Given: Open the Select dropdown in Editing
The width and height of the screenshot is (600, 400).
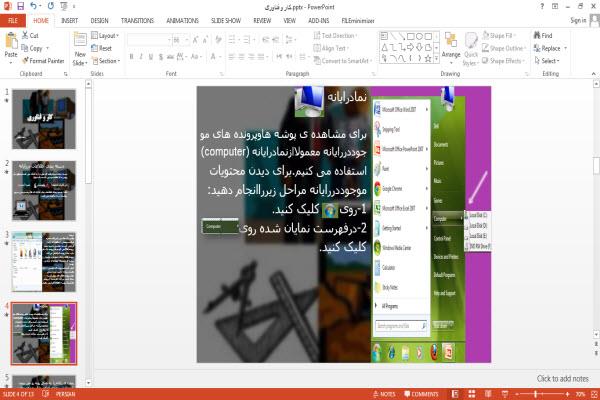Looking at the screenshot, I should 547,61.
